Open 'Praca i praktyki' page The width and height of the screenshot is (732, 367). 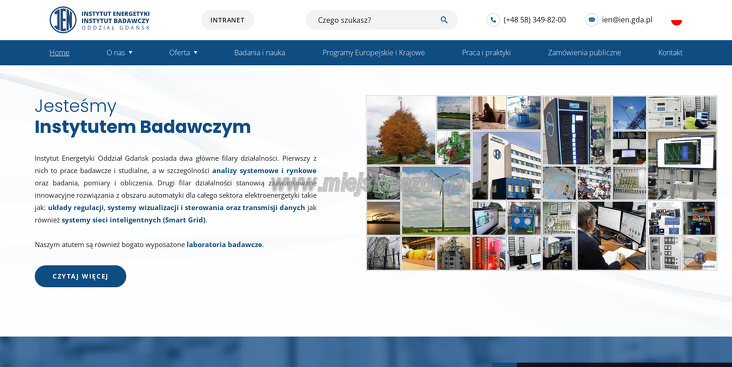(486, 53)
